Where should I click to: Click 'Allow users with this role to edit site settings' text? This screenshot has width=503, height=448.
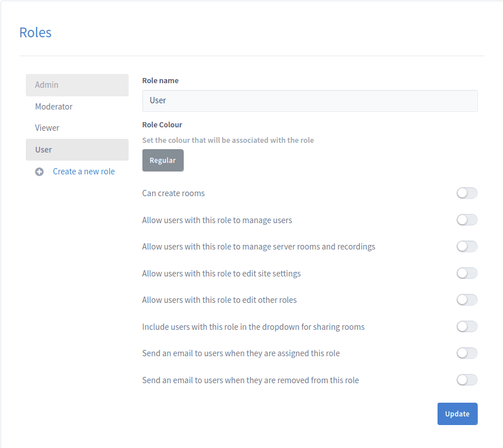(221, 274)
